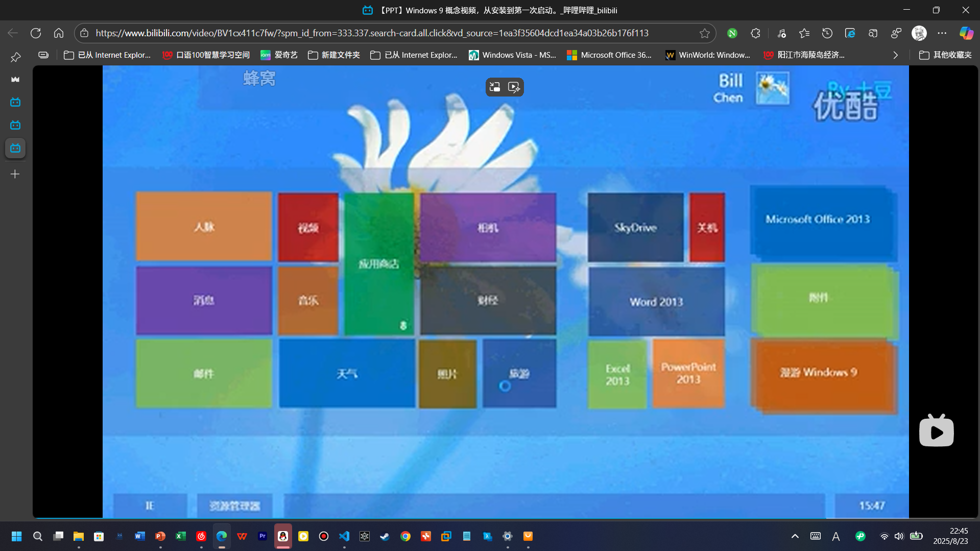
Task: Open the browser profile avatar
Action: click(x=919, y=33)
